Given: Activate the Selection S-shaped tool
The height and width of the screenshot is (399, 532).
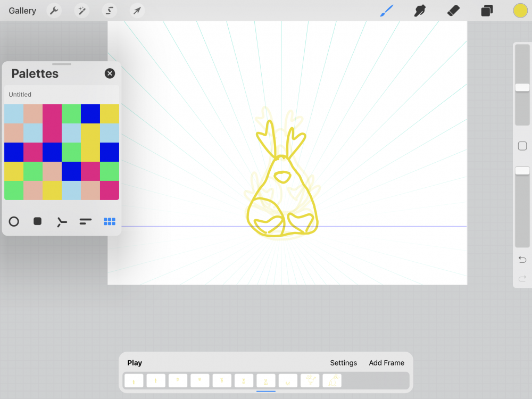Looking at the screenshot, I should point(110,11).
